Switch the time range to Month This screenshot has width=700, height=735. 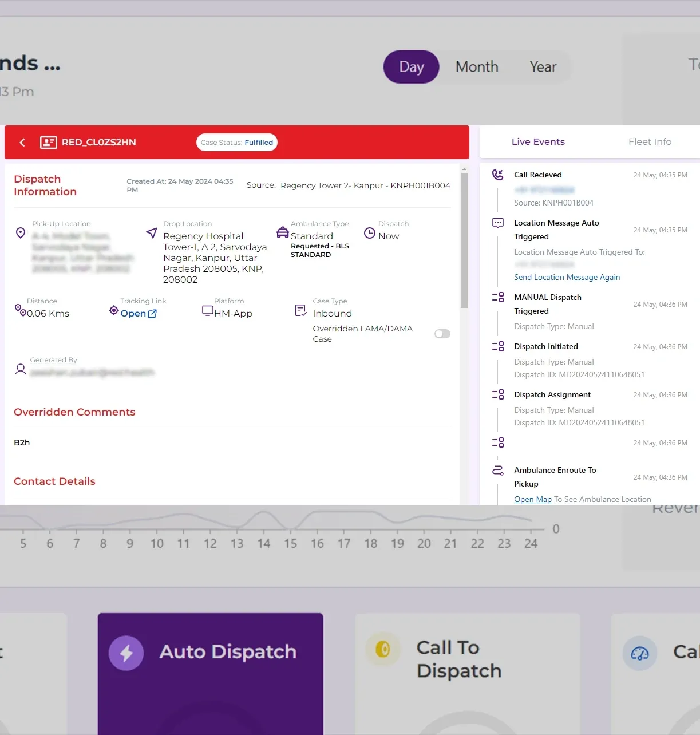pyautogui.click(x=477, y=67)
